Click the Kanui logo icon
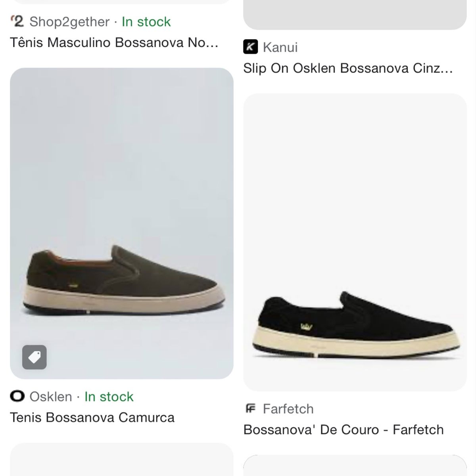Image resolution: width=476 pixels, height=476 pixels. coord(250,47)
